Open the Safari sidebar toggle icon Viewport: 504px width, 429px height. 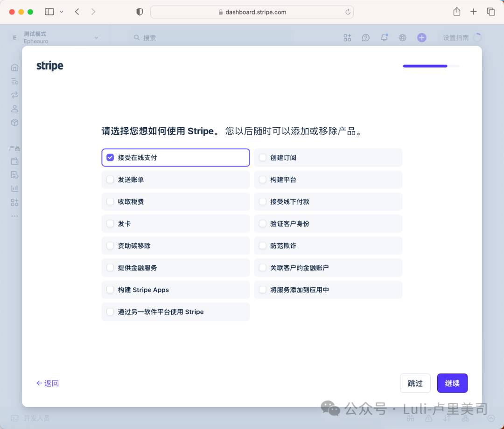point(49,12)
